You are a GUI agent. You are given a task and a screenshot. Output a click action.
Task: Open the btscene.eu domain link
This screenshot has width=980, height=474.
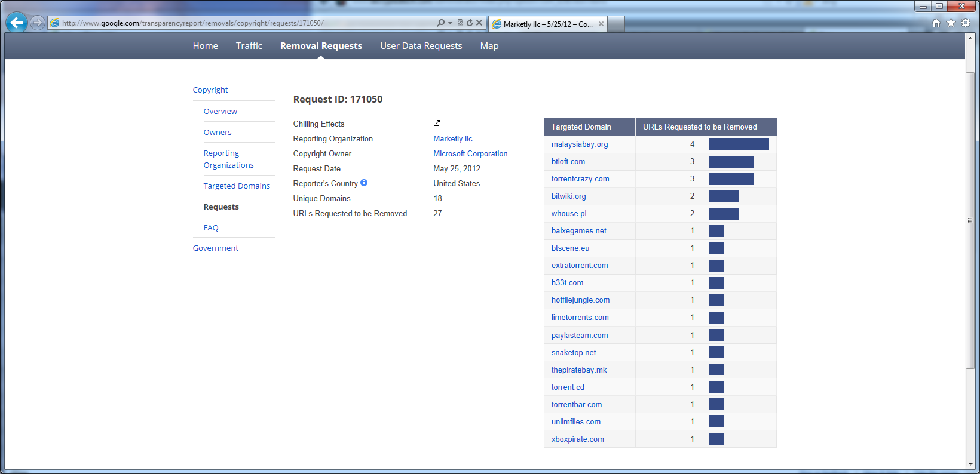[x=571, y=248]
